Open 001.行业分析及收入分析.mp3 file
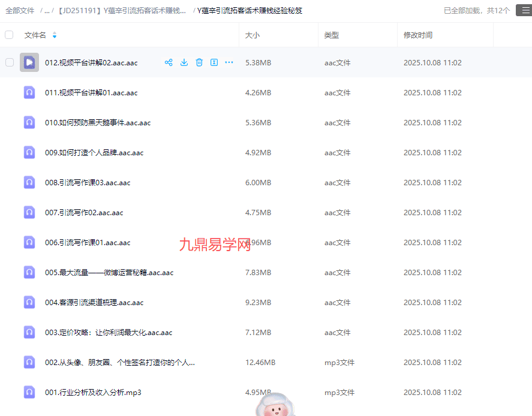This screenshot has width=532, height=416. (93, 393)
